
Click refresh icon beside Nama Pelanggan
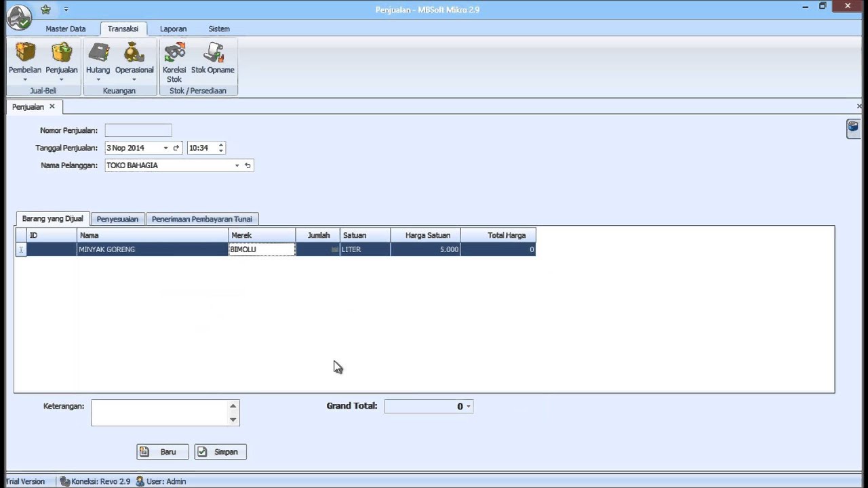pos(248,165)
